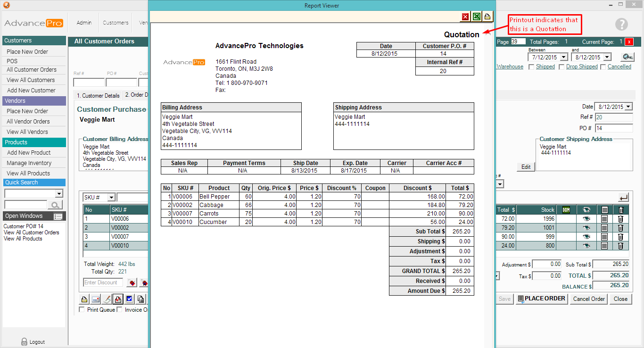Tick the Shipped filter checkbox

[x=532, y=67]
